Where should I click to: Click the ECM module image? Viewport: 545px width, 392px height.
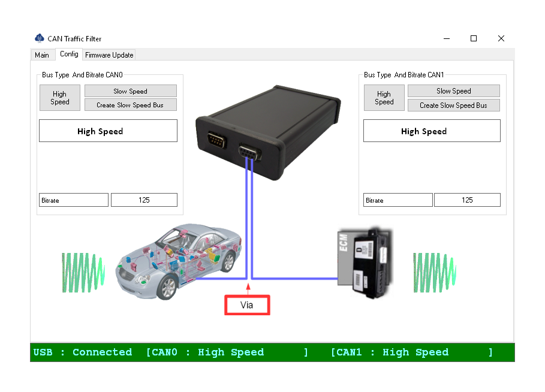click(x=365, y=263)
